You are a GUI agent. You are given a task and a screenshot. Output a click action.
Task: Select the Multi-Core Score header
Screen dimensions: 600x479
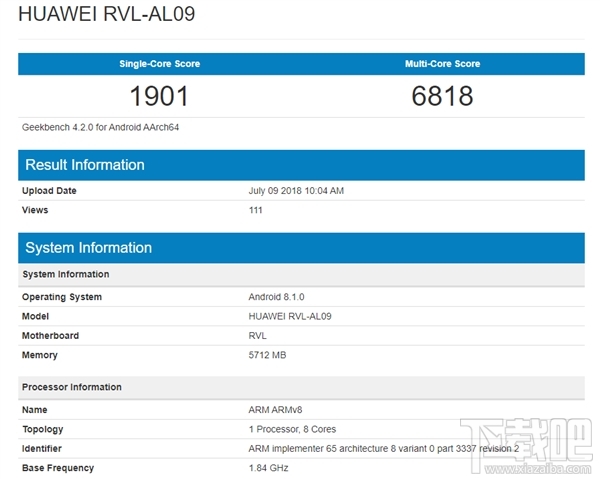pos(442,64)
